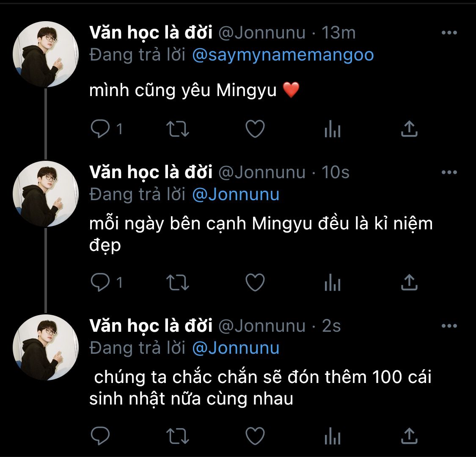Click the author name on the 2s tweet
This screenshot has width=476, height=457.
[x=151, y=326]
